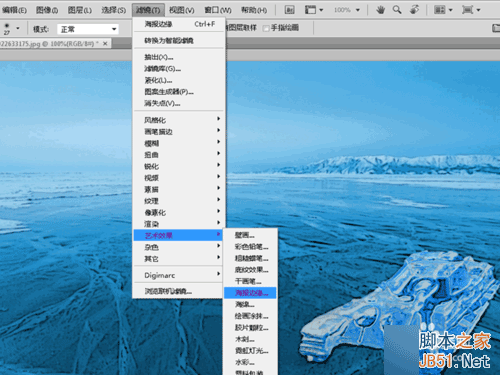Open the 消失点(V)... vanishing point filter
500x375 pixels.
point(180,103)
